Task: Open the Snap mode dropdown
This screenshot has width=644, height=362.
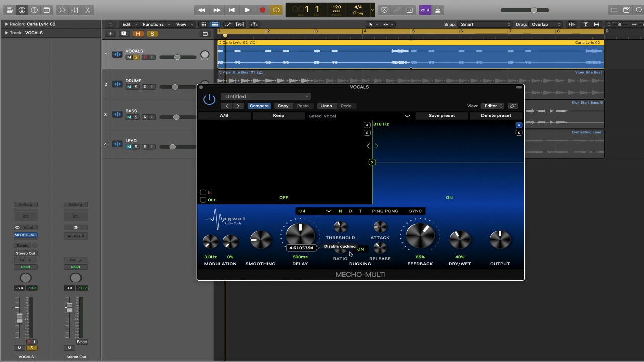Action: coord(485,24)
